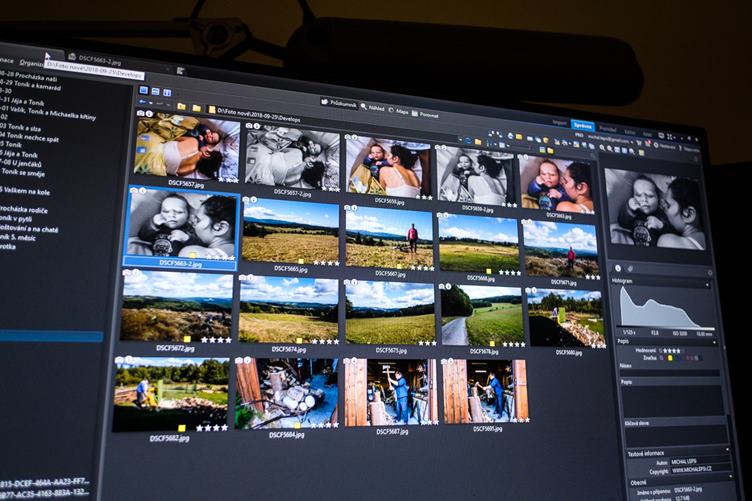Open folder 'Toník 5. měsíc'
752x501 pixels.
coord(18,237)
